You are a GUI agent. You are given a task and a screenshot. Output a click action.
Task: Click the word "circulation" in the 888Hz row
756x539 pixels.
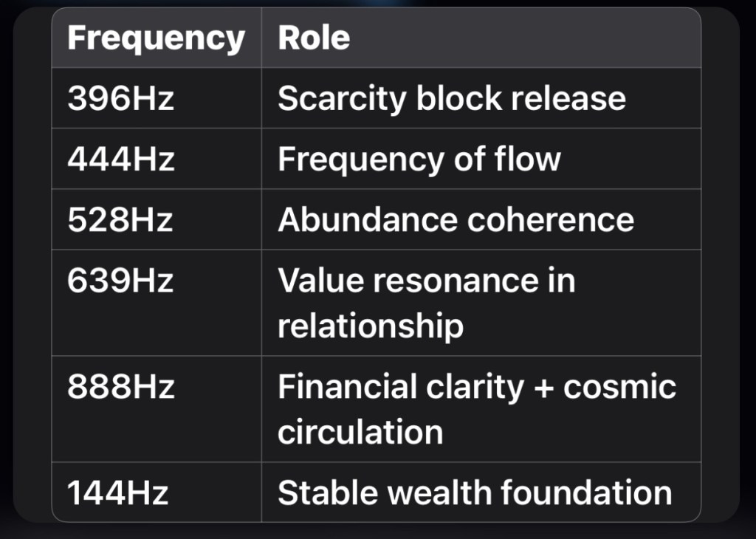(x=360, y=432)
